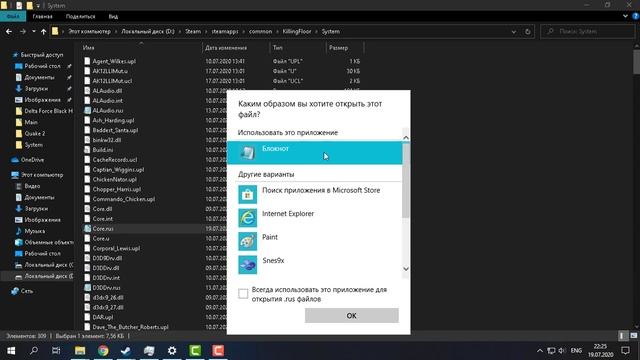Click steamapps in the address path

224,31
